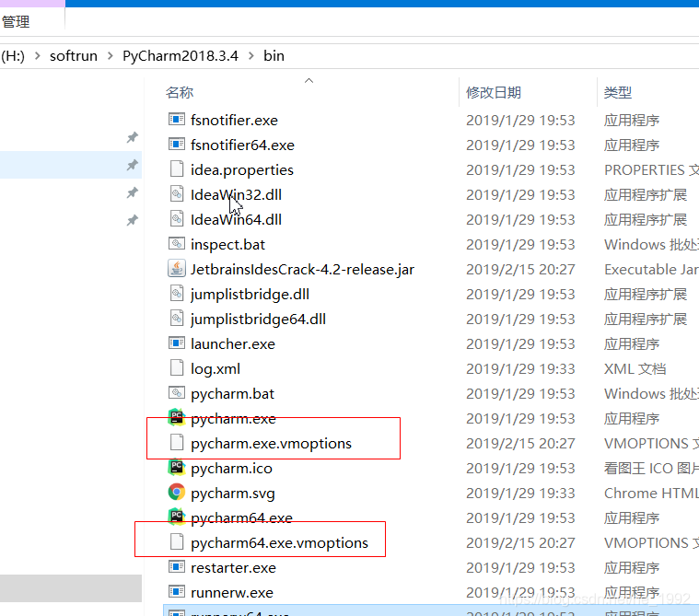Click the bin segment of the address bar

pos(274,56)
